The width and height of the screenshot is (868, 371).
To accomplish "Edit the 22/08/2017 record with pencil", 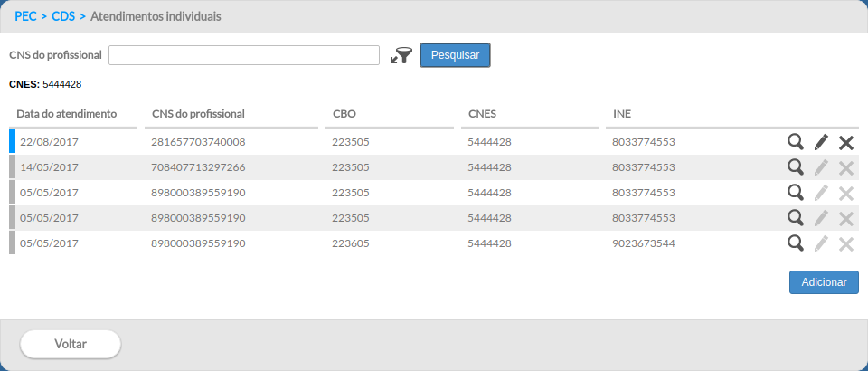I will tap(821, 142).
